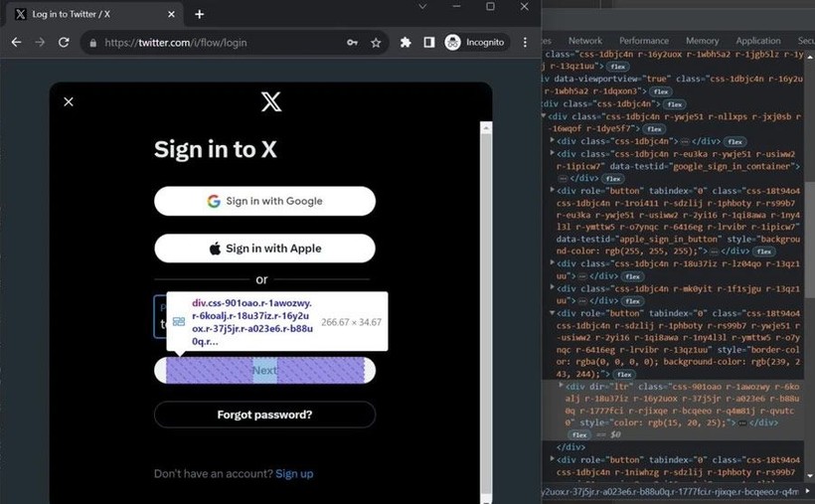Click Sign in with Google
This screenshot has height=504, width=815.
(x=264, y=201)
